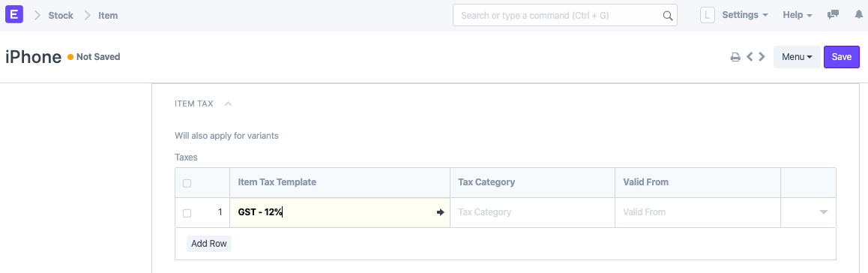Click the Save button

(x=842, y=56)
